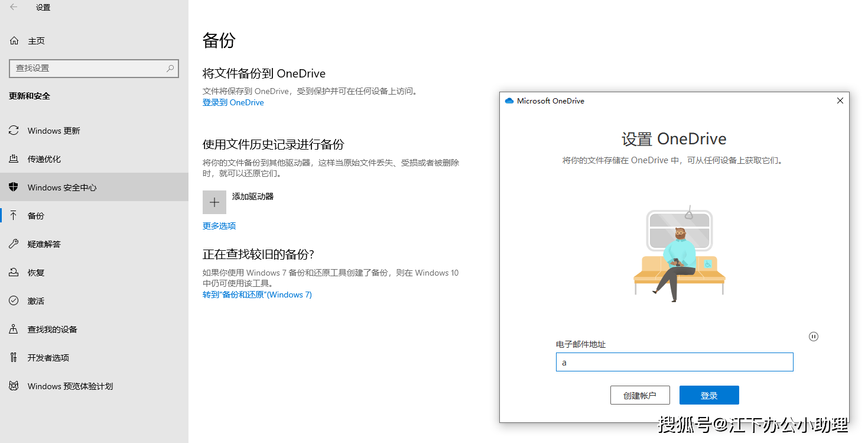Click the 备份 page heading
This screenshot has height=443, width=868.
[x=219, y=40]
